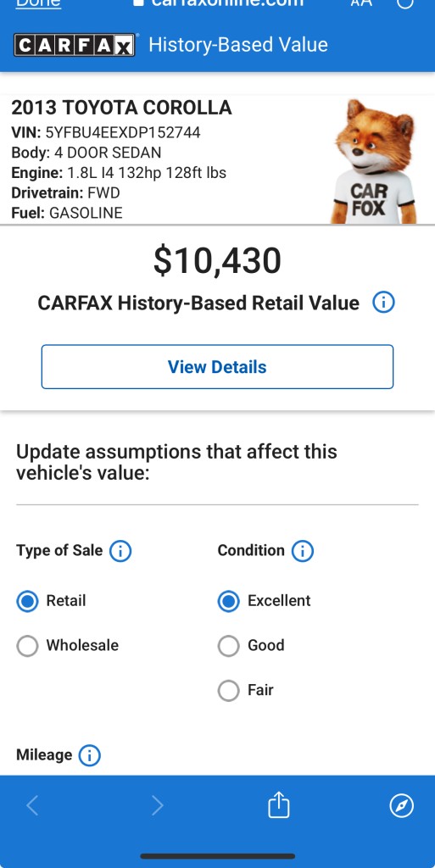Screen dimensions: 435x868
Task: Tap the AA reader text-size menu
Action: pyautogui.click(x=361, y=3)
